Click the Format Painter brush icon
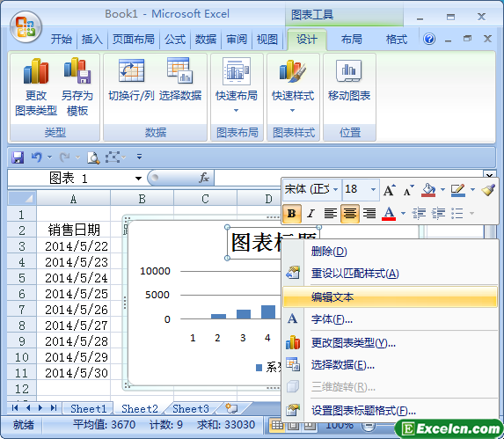 [x=488, y=190]
